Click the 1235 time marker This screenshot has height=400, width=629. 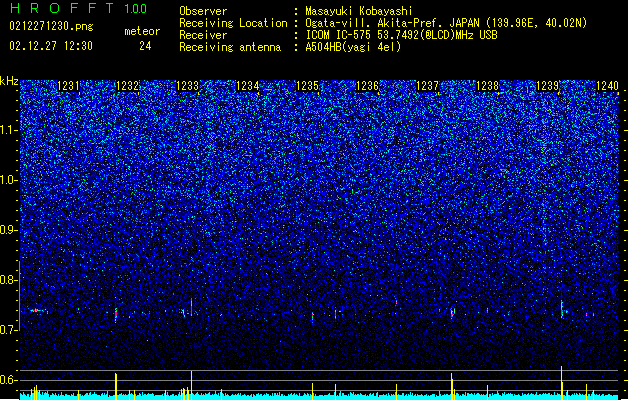point(307,86)
